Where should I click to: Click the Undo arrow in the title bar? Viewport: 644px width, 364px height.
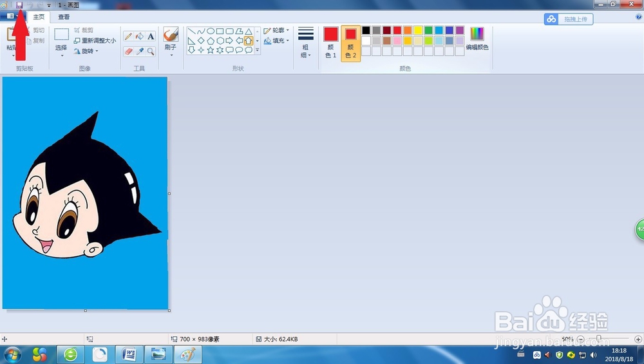pyautogui.click(x=30, y=5)
